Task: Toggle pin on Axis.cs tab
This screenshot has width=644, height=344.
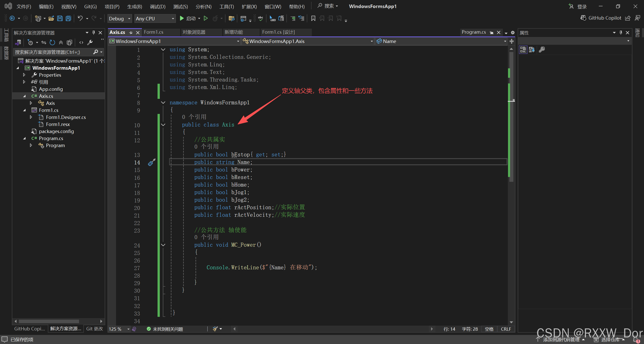Action: coord(131,32)
